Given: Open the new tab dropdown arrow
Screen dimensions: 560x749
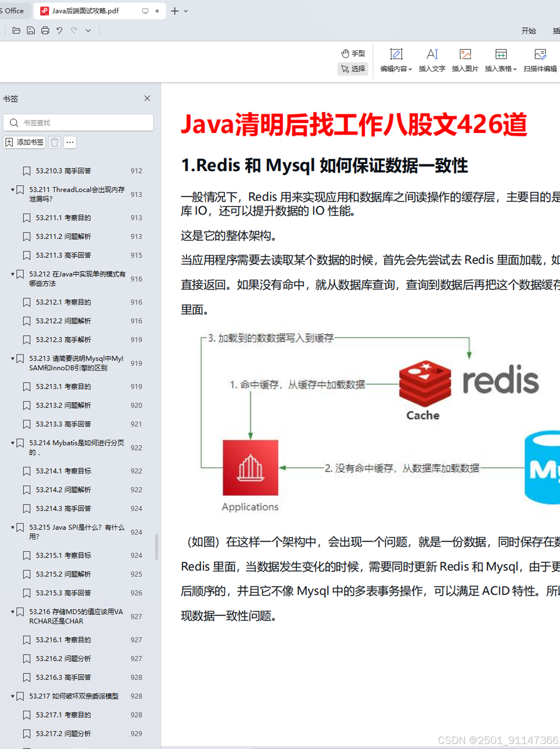Looking at the screenshot, I should [x=186, y=11].
